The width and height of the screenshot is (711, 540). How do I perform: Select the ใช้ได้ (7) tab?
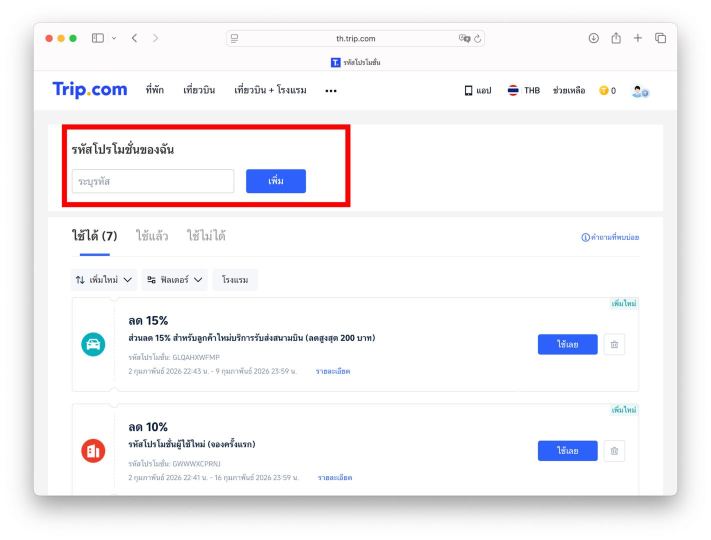[94, 236]
